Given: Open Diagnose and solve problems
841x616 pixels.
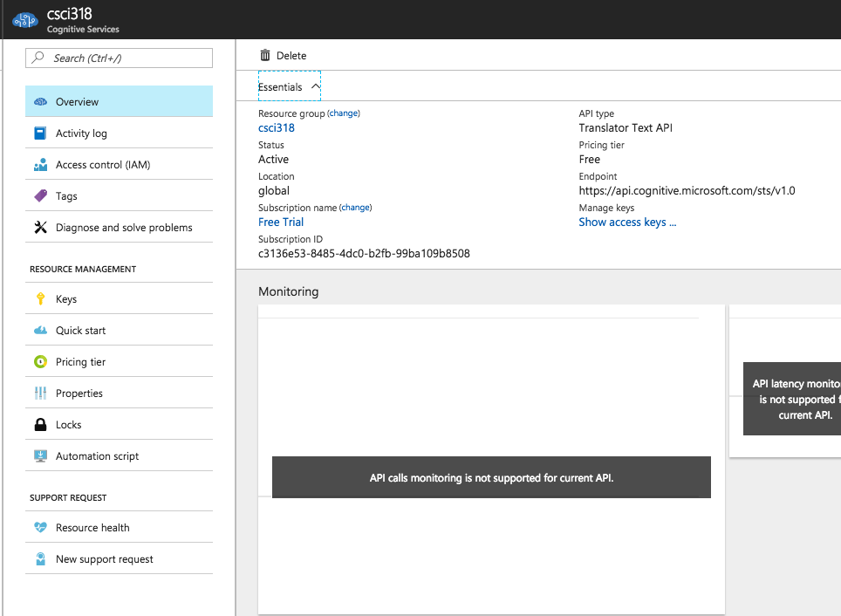Looking at the screenshot, I should pyautogui.click(x=119, y=228).
